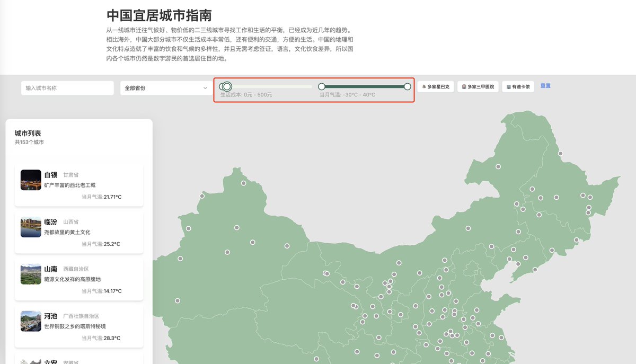Click 当月气温 28.3°C for 河池
Image resolution: width=636 pixels, height=364 pixels.
[101, 338]
